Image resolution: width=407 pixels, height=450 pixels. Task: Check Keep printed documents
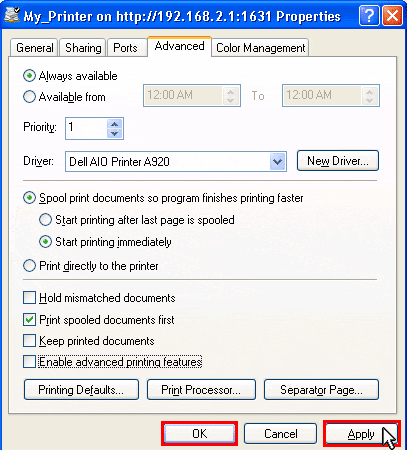[29, 341]
